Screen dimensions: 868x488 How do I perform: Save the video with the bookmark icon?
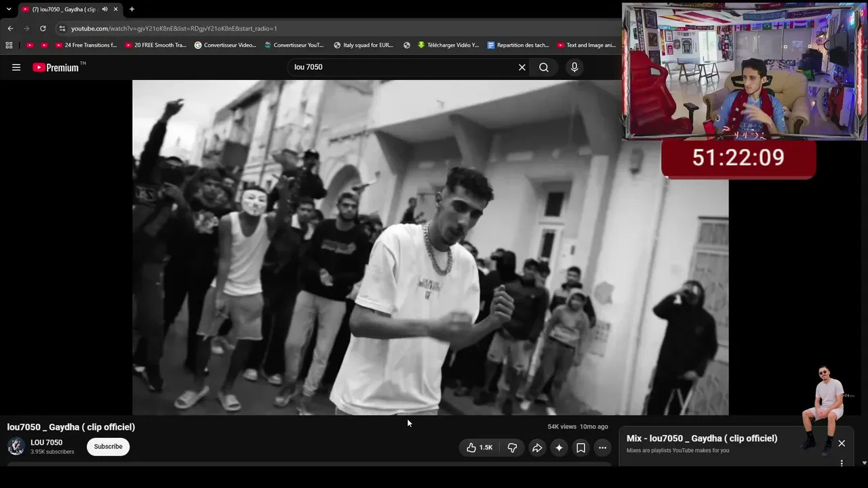point(580,447)
